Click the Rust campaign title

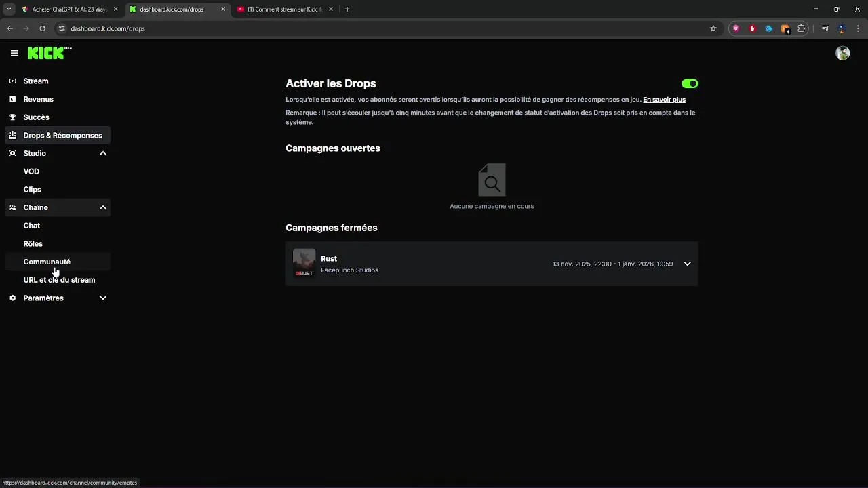[x=329, y=258]
